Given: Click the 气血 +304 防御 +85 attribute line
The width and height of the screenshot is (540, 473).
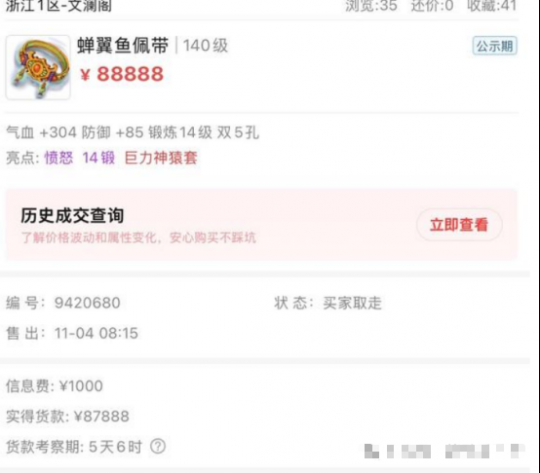Looking at the screenshot, I should (x=133, y=133).
